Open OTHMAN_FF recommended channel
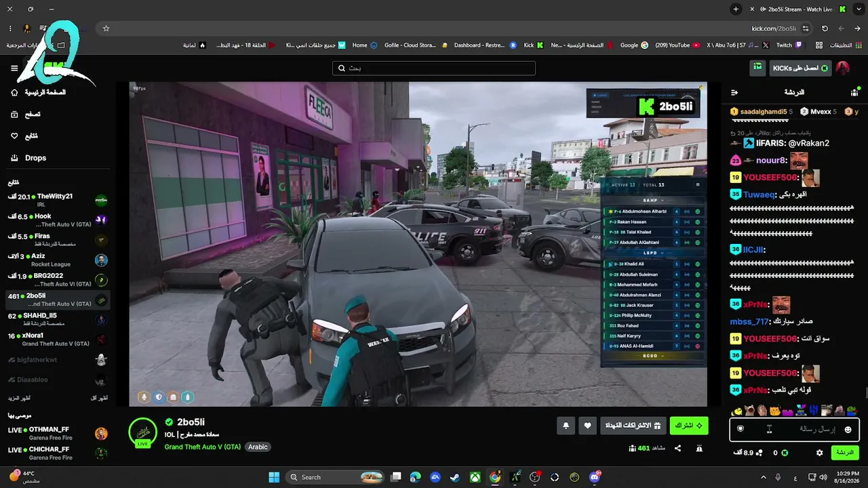 (58, 434)
